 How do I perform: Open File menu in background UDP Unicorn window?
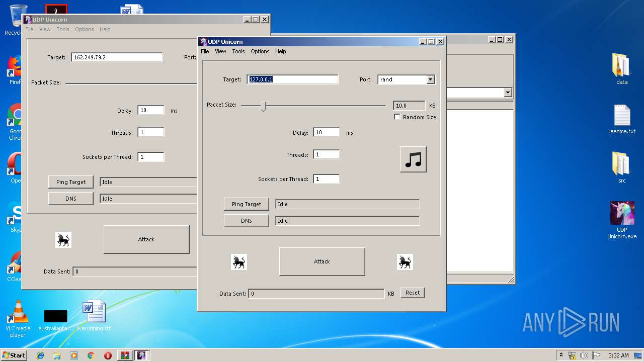29,29
